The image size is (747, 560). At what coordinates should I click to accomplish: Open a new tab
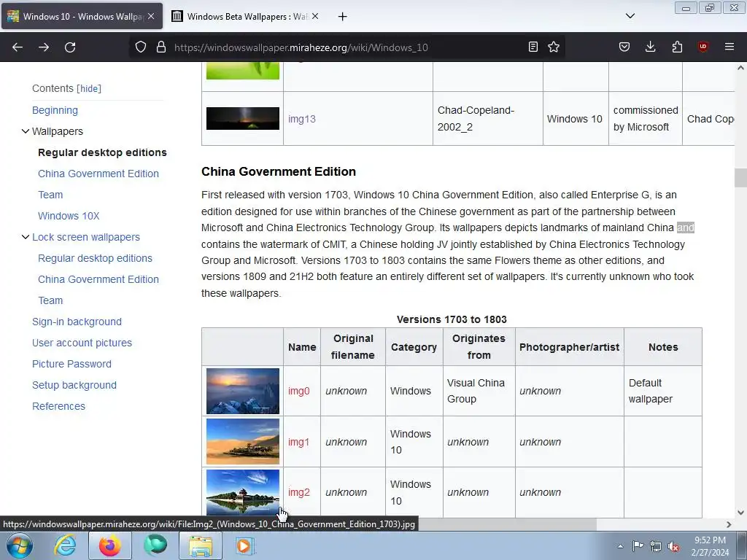[x=343, y=17]
